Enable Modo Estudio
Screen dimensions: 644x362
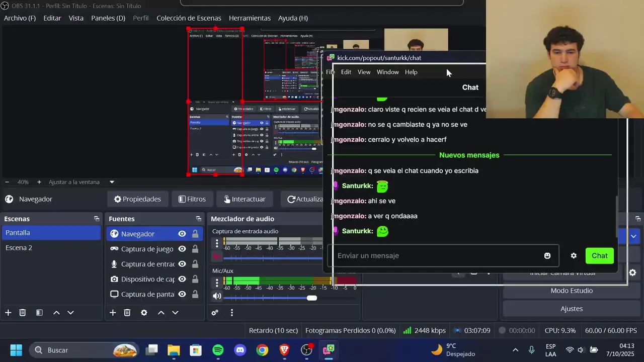(572, 291)
